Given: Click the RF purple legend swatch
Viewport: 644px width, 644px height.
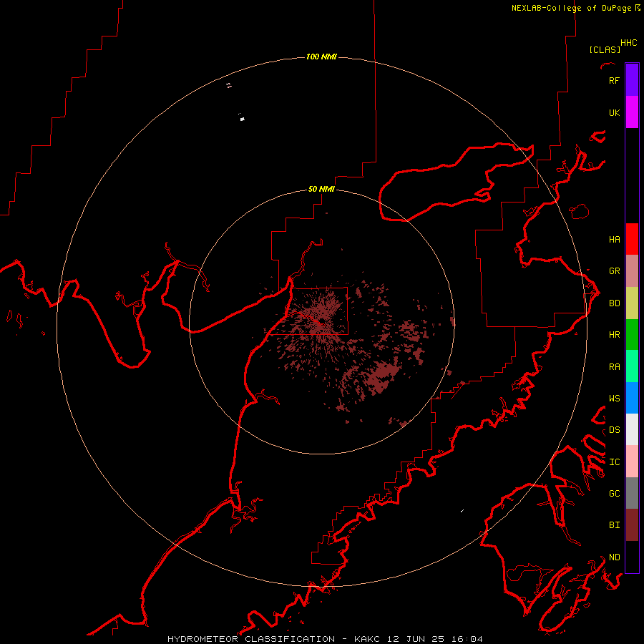Looking at the screenshot, I should [x=632, y=79].
